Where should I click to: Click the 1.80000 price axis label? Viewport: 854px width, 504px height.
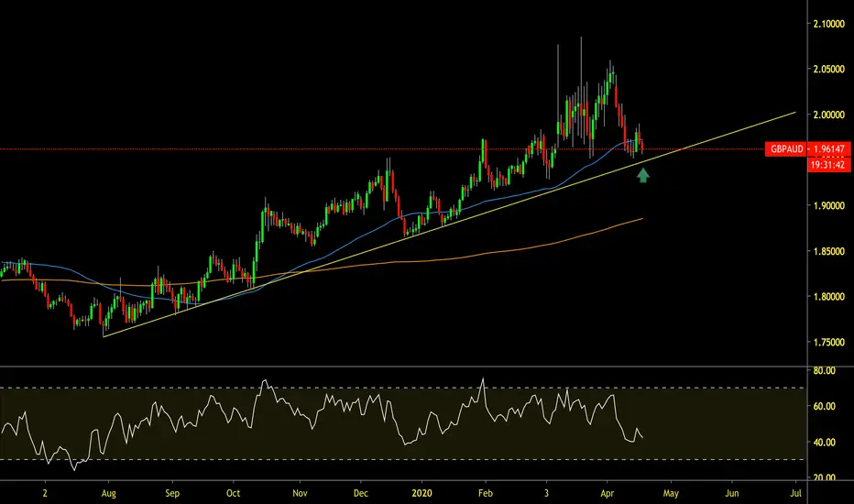[x=828, y=296]
